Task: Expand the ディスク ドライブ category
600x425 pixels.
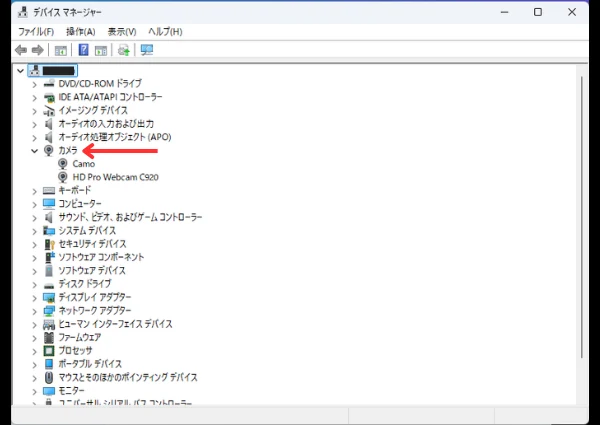Action: (34, 284)
